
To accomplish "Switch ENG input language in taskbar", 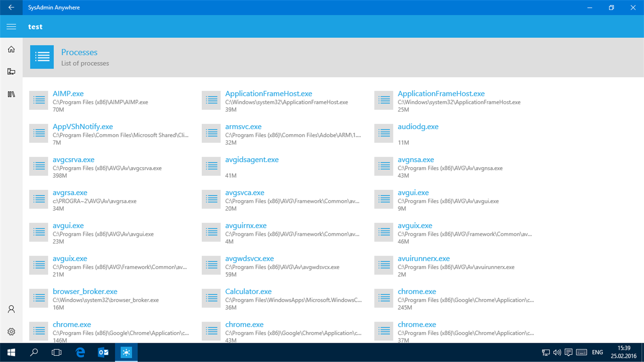I will pyautogui.click(x=597, y=353).
